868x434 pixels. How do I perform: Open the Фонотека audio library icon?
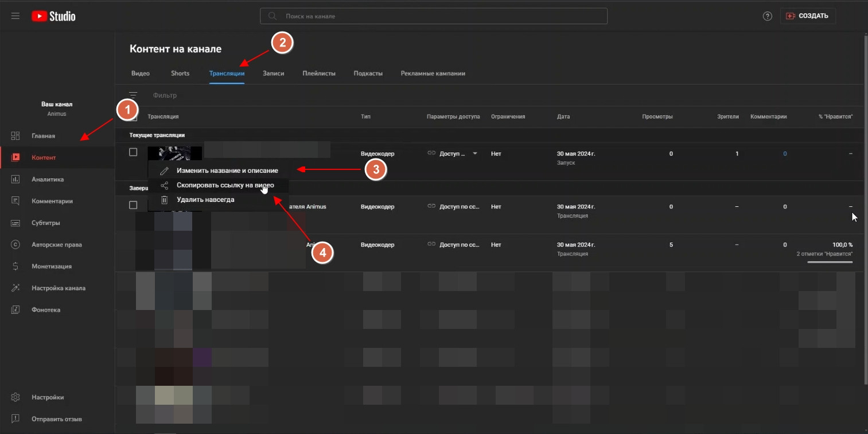tap(15, 310)
